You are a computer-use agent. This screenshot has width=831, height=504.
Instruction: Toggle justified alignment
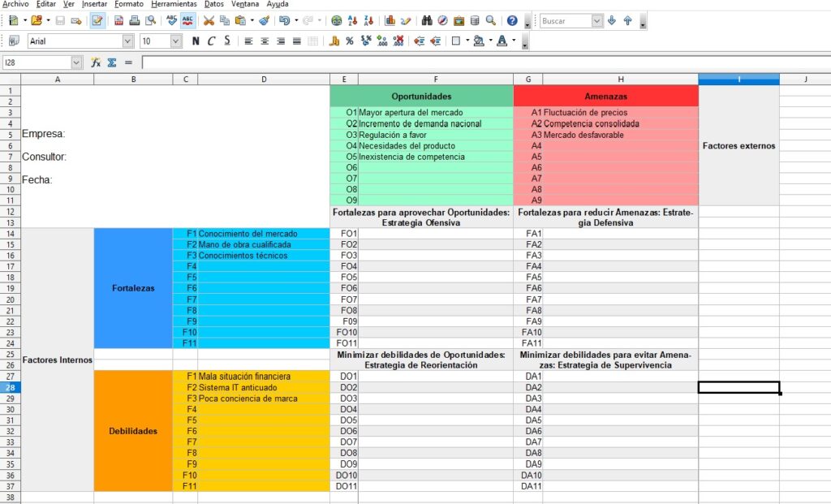point(297,41)
